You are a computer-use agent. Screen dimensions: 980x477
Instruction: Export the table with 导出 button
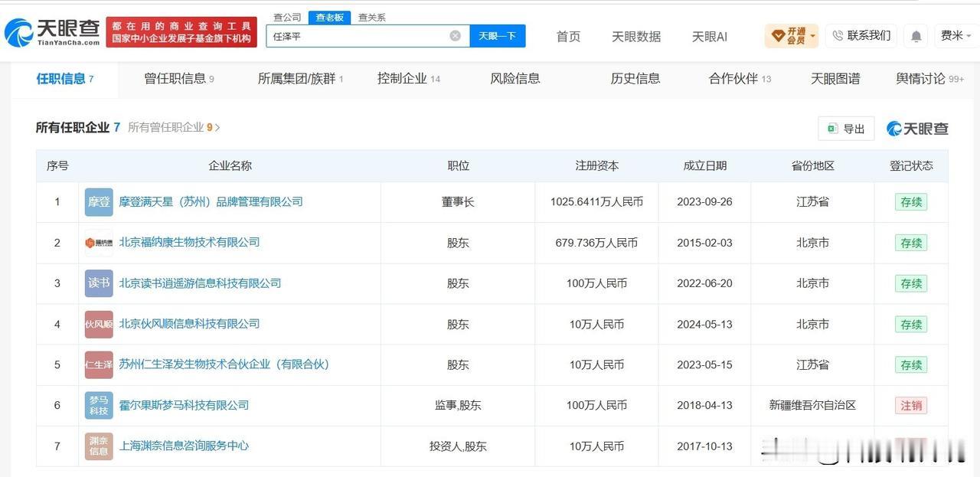(x=846, y=129)
